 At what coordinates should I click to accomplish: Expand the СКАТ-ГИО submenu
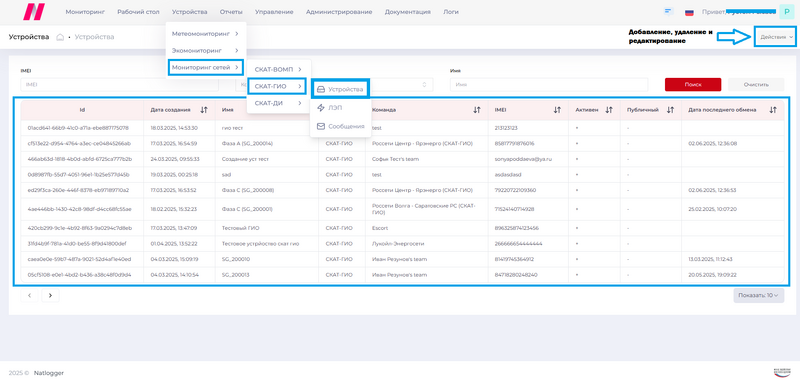(278, 86)
